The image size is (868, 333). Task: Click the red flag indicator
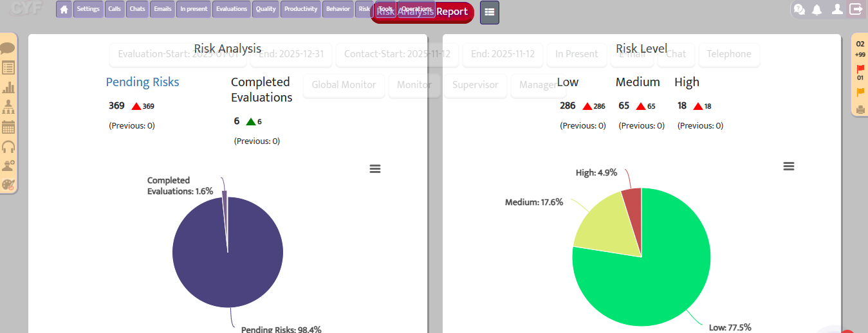pos(860,69)
